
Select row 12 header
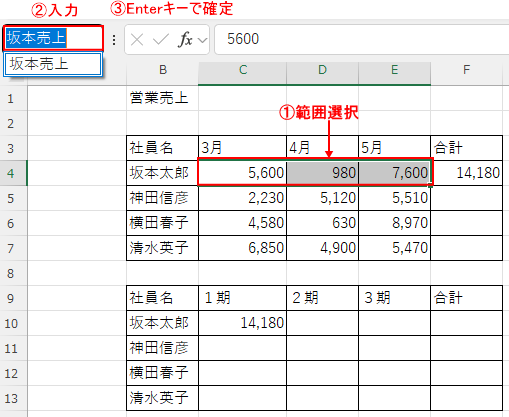click(x=13, y=373)
